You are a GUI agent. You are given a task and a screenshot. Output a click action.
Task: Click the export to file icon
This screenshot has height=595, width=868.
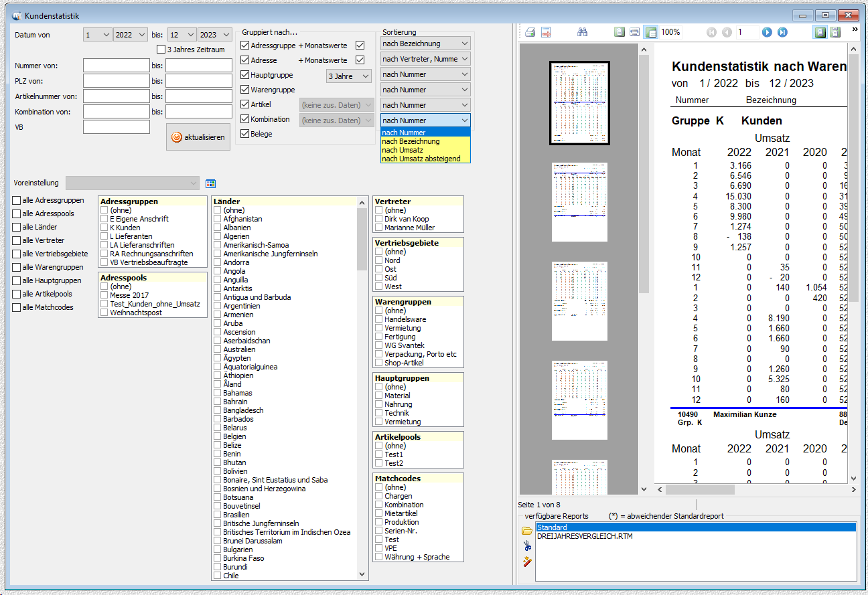click(x=546, y=32)
